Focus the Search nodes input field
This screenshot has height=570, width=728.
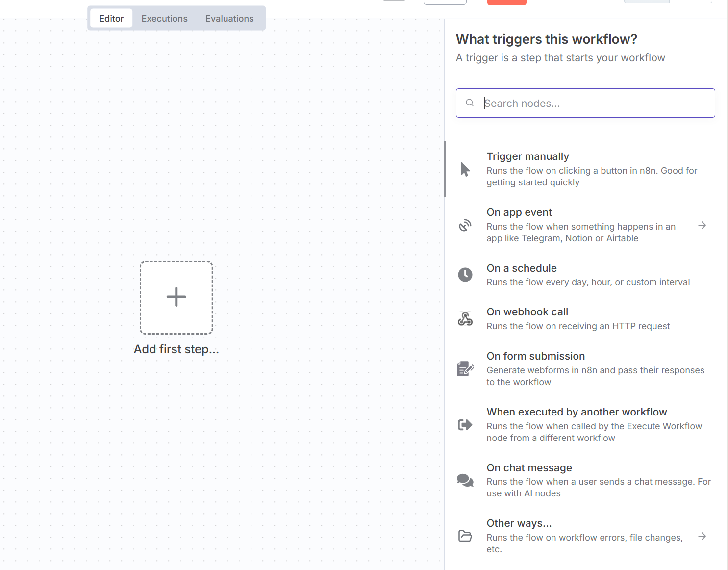(593, 103)
